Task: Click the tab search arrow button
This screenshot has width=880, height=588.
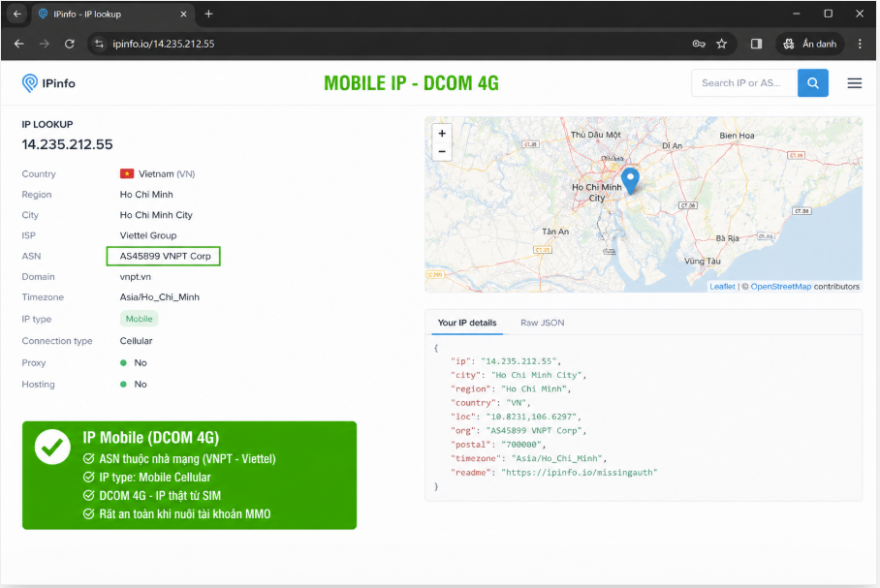Action: click(16, 14)
